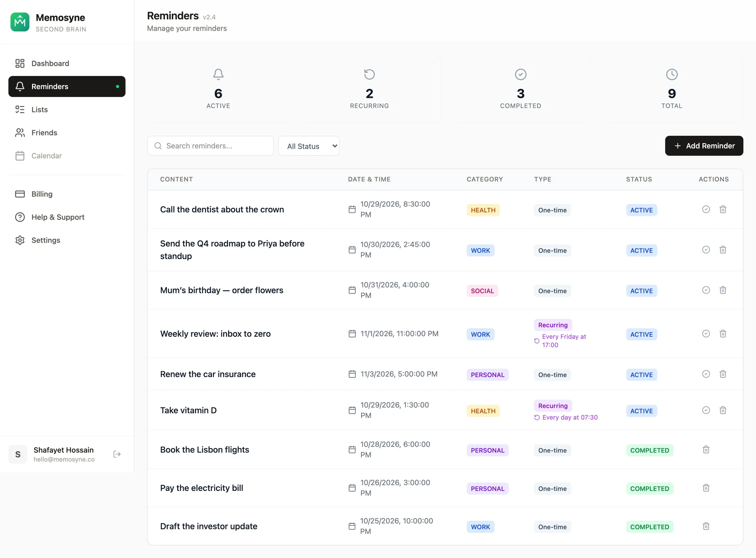
Task: Open Settings from the sidebar
Action: pos(67,240)
